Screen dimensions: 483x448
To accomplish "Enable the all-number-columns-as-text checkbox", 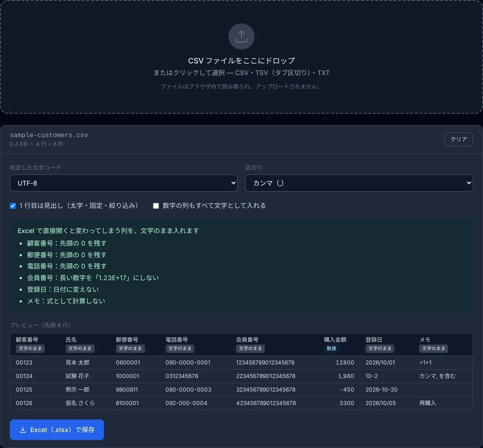I will [x=156, y=206].
